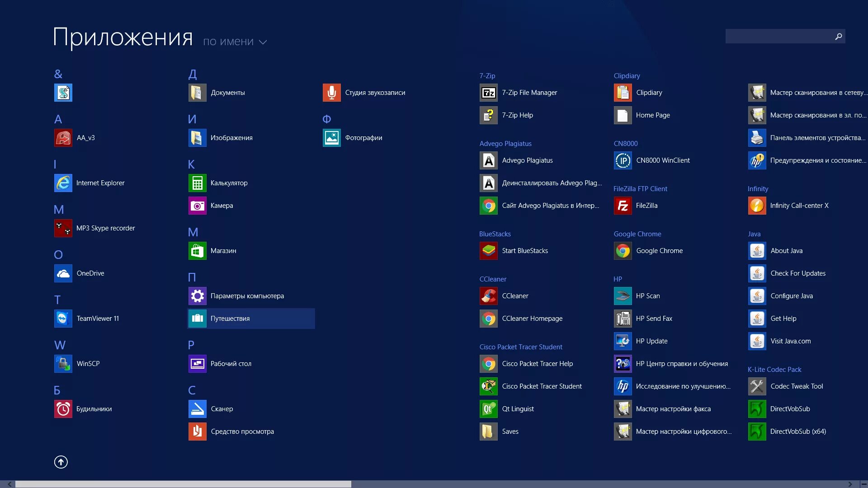The image size is (868, 488).
Task: Open DirectVobSub (x64) icon
Action: click(757, 432)
